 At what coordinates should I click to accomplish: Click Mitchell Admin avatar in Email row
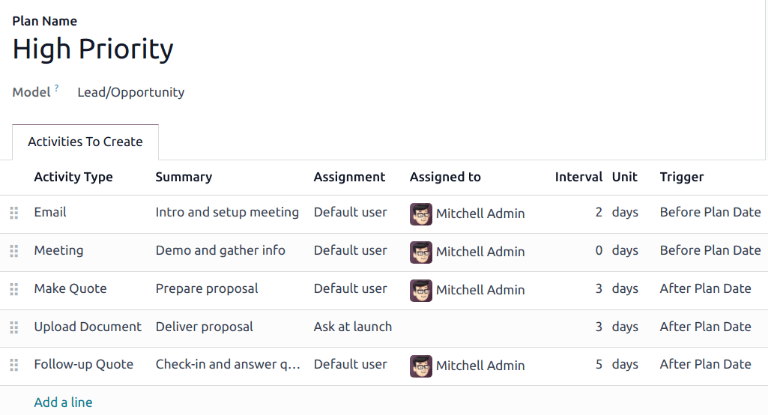pos(421,213)
